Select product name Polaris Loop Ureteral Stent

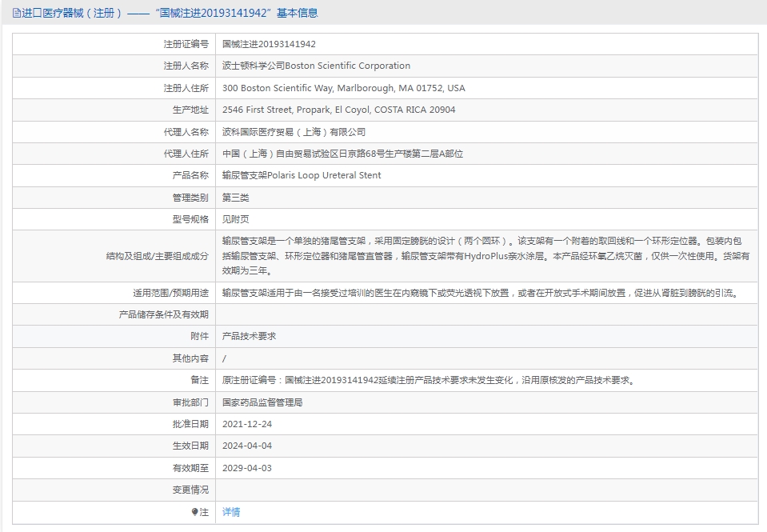(x=302, y=175)
